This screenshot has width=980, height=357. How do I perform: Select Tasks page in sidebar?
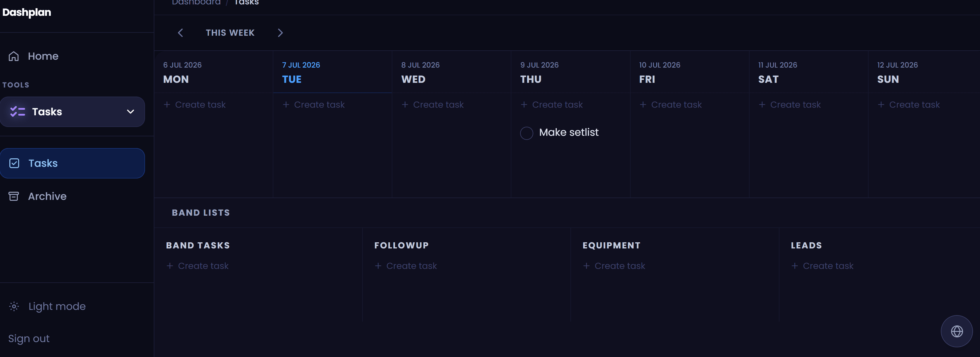72,163
